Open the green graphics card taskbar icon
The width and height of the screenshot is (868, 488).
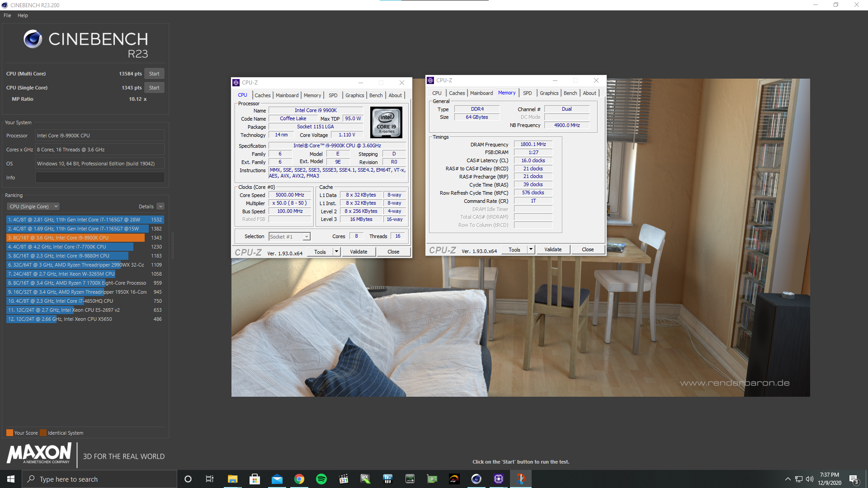click(x=432, y=479)
